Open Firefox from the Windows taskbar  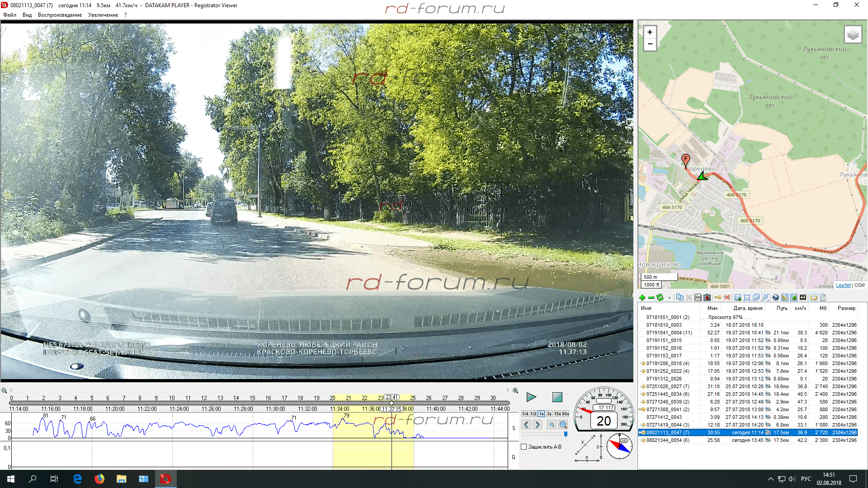99,479
